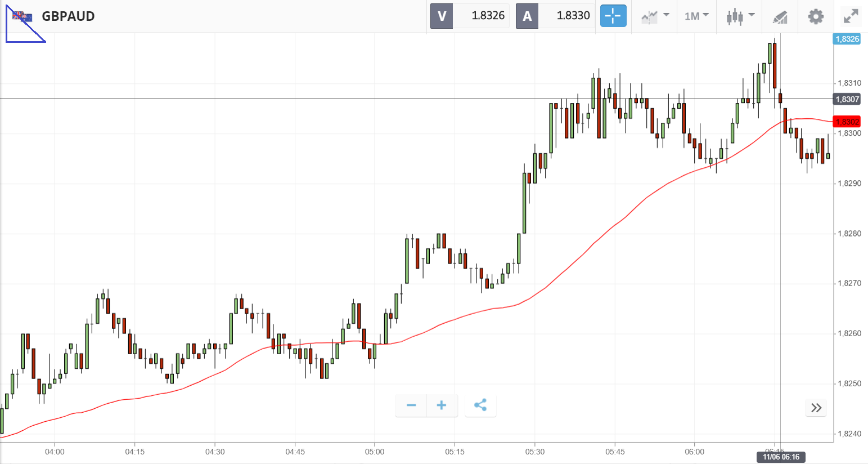Click the A buy button

pyautogui.click(x=527, y=16)
